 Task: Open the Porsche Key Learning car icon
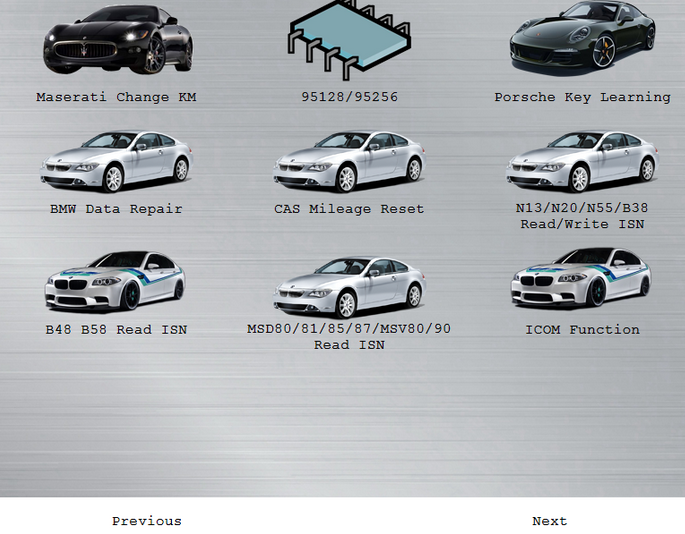pyautogui.click(x=582, y=37)
